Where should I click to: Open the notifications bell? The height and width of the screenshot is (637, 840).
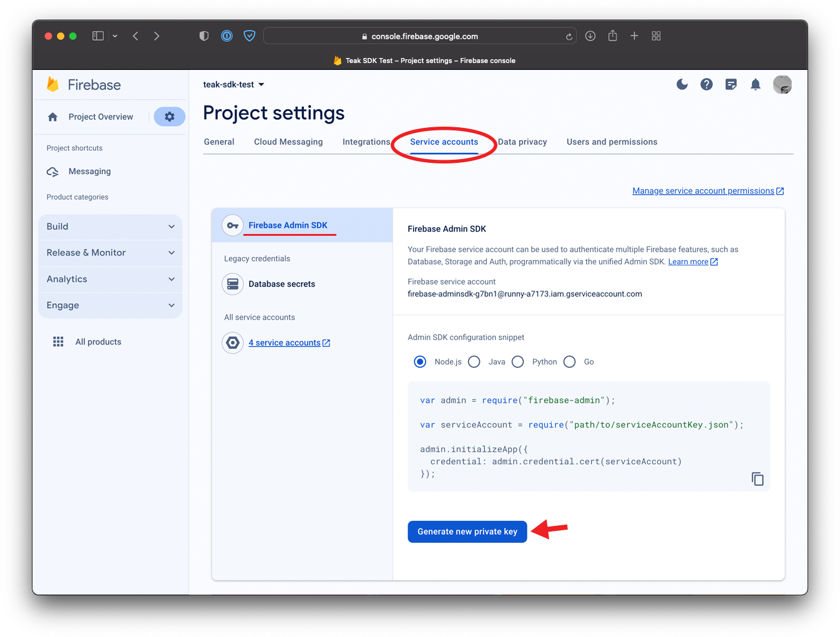coord(755,84)
